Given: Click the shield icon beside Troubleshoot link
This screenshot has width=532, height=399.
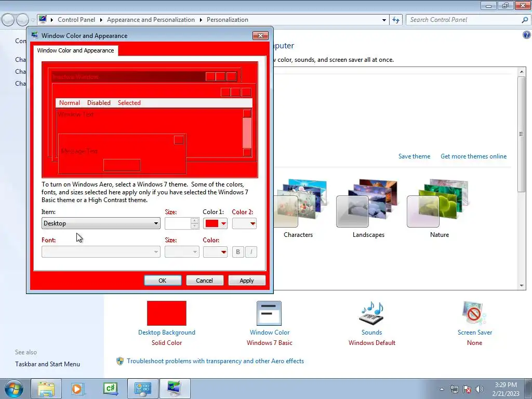Looking at the screenshot, I should point(120,361).
